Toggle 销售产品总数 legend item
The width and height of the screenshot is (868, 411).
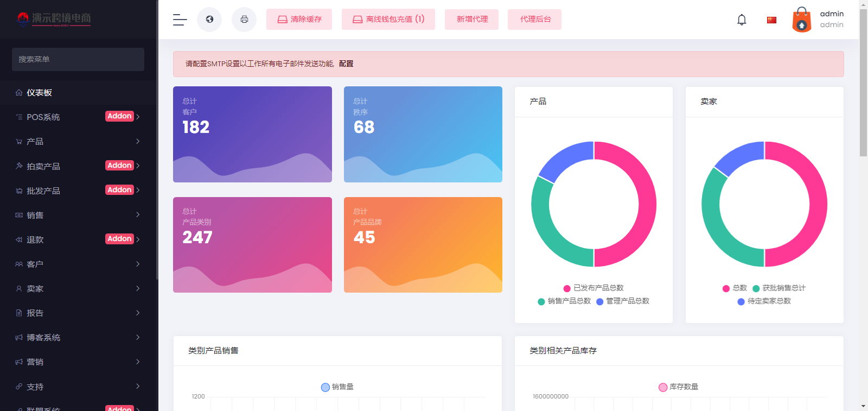pos(564,301)
